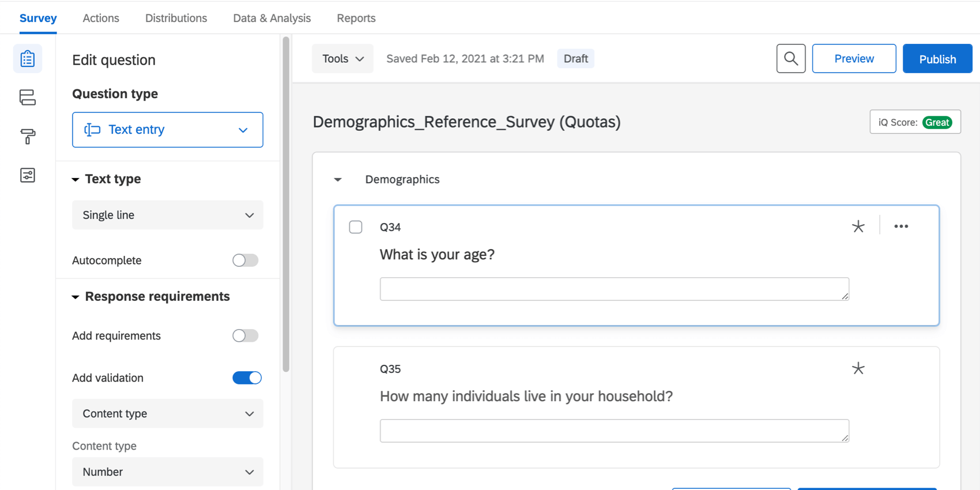Collapse the Text type section
980x490 pixels.
point(76,179)
